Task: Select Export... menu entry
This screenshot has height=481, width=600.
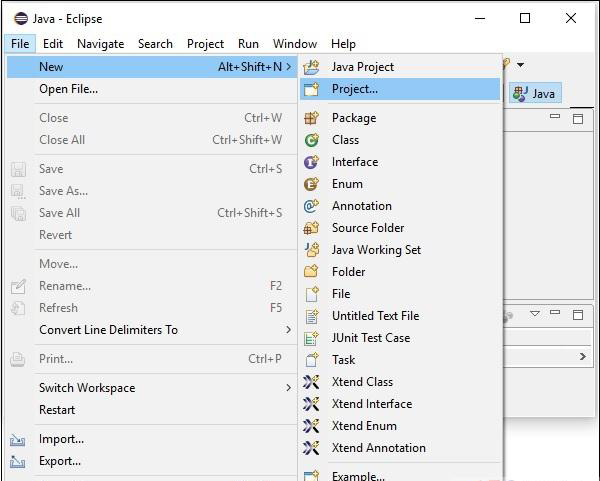Action: click(x=152, y=461)
